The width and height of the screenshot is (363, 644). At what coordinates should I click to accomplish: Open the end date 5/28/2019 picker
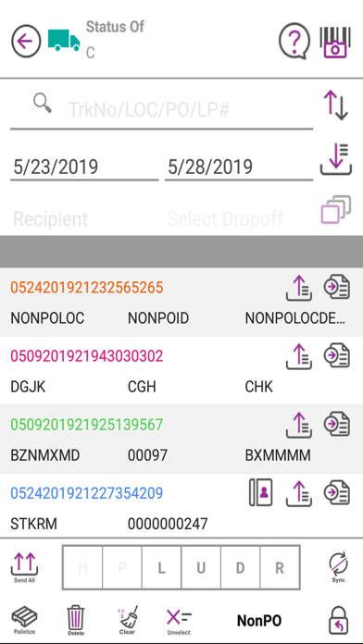(x=239, y=167)
